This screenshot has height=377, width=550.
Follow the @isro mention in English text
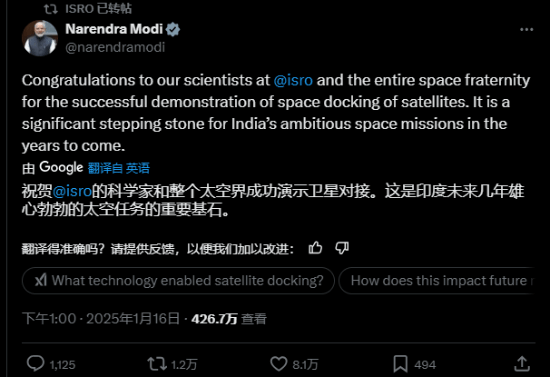293,80
